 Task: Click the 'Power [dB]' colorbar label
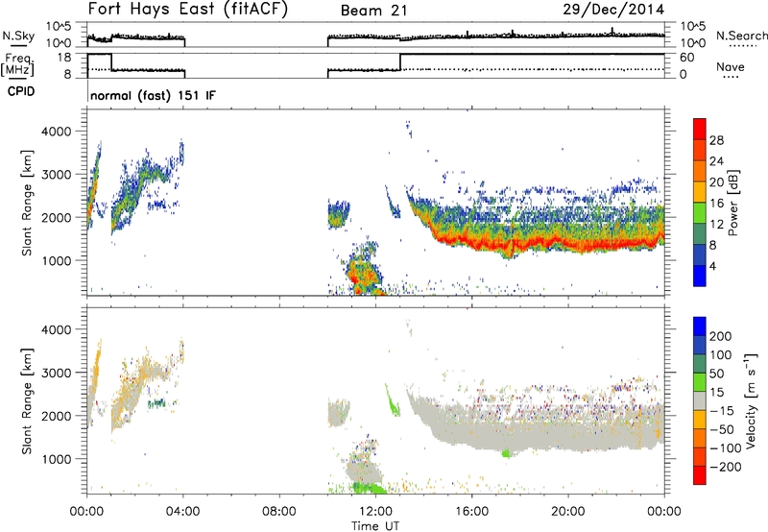click(732, 203)
